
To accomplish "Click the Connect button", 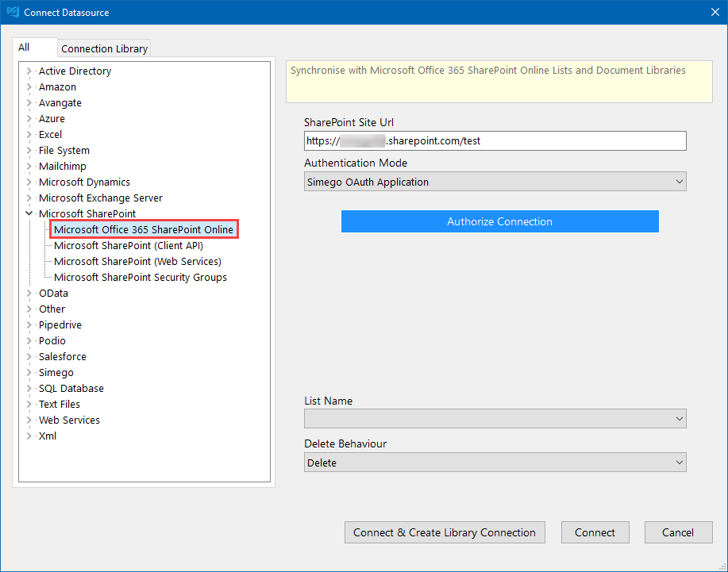I will click(x=595, y=532).
